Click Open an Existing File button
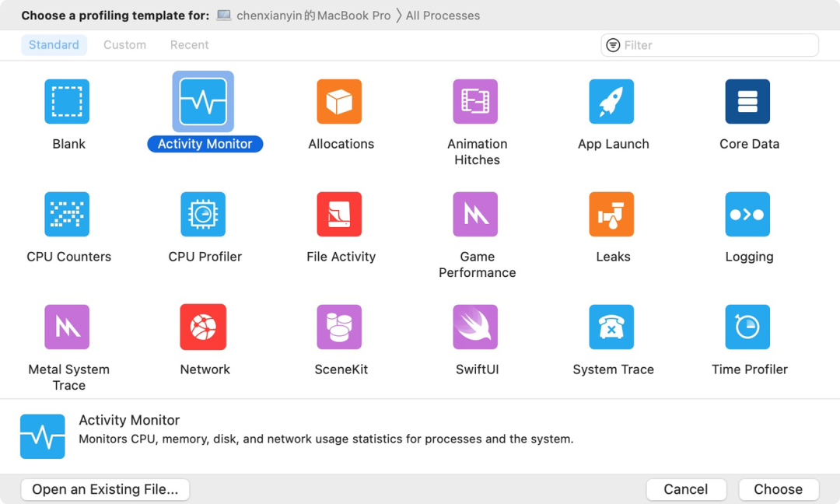The image size is (840, 504). pos(105,489)
